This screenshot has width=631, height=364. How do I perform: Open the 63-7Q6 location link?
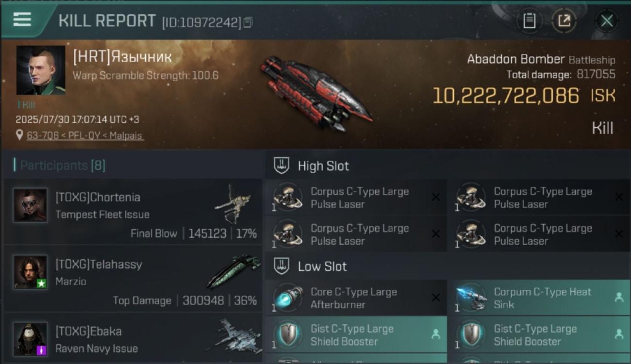tap(85, 135)
